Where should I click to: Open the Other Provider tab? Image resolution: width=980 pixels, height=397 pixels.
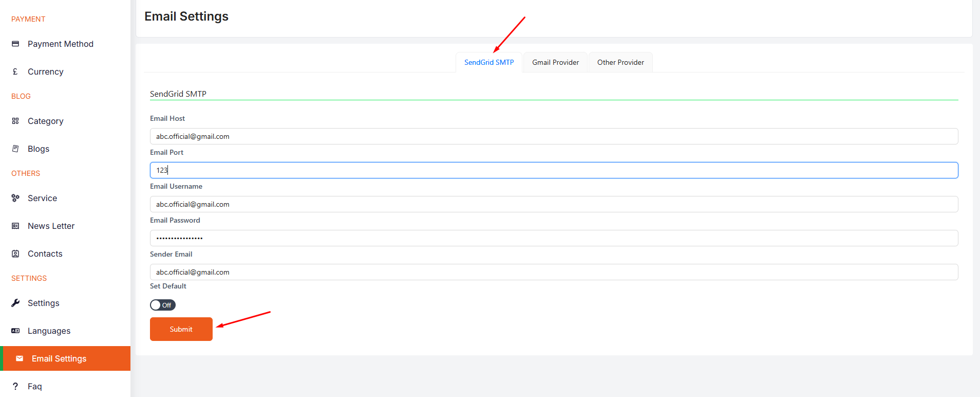620,62
